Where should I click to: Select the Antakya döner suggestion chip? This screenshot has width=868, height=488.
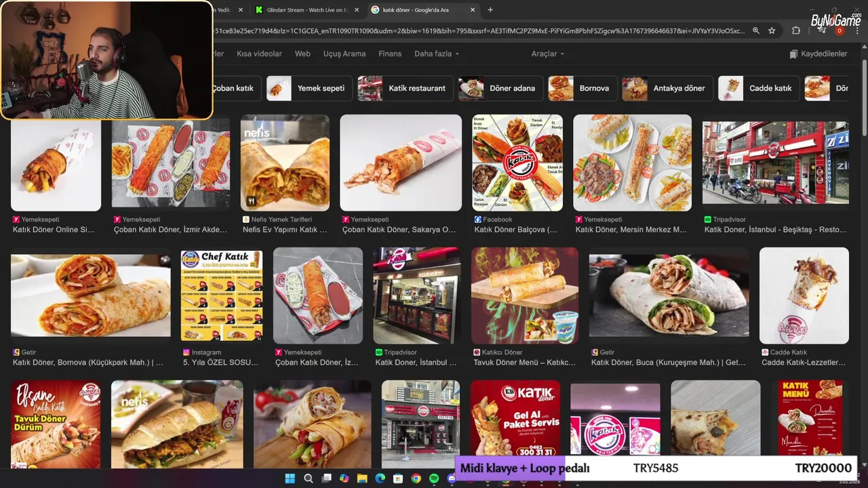[x=667, y=88]
